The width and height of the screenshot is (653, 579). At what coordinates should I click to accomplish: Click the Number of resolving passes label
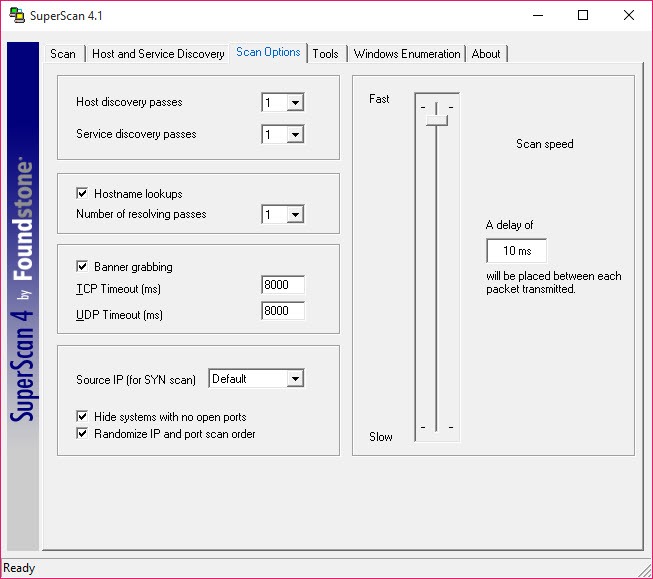141,215
